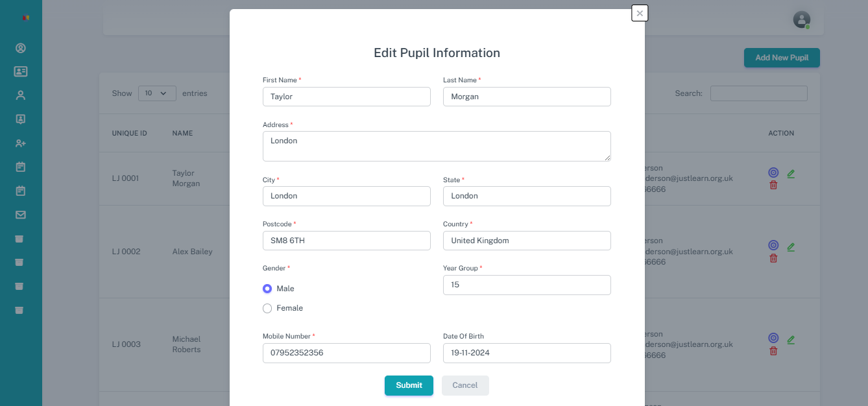Select the edit pencil icon for Alex Bailey
Screen dimensions: 868x406
pos(790,246)
